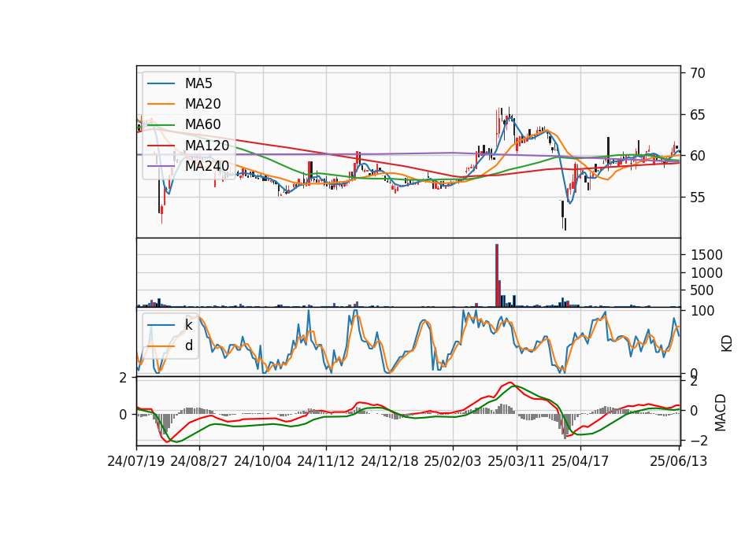This screenshot has height=543, width=756.
Task: Click the price axis value 70
Action: click(698, 73)
